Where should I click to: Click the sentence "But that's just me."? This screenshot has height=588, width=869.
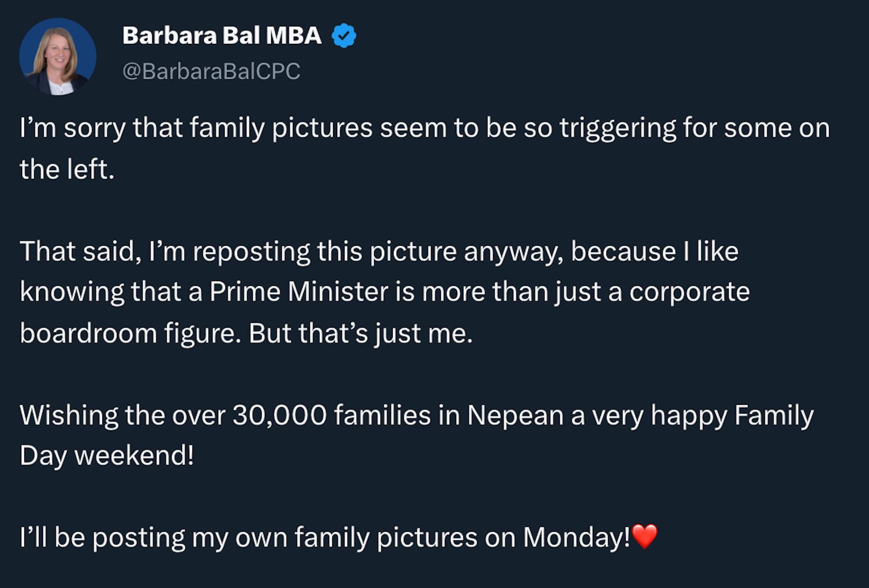coord(360,334)
